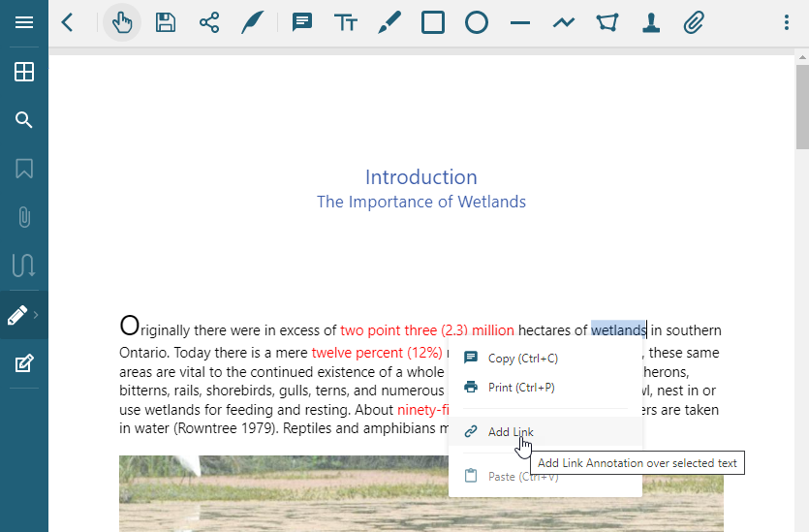Image resolution: width=809 pixels, height=532 pixels.
Task: Attach a file with paperclip tool
Action: (x=695, y=22)
